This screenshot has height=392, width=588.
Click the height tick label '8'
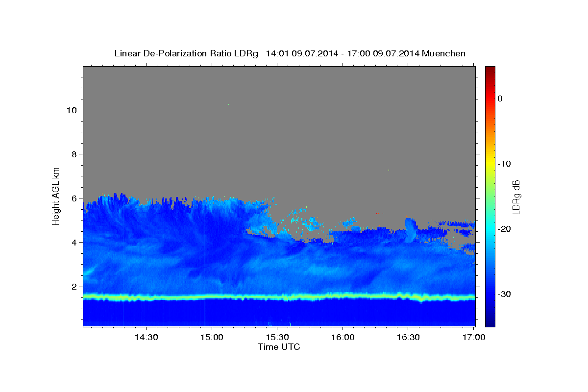click(73, 154)
